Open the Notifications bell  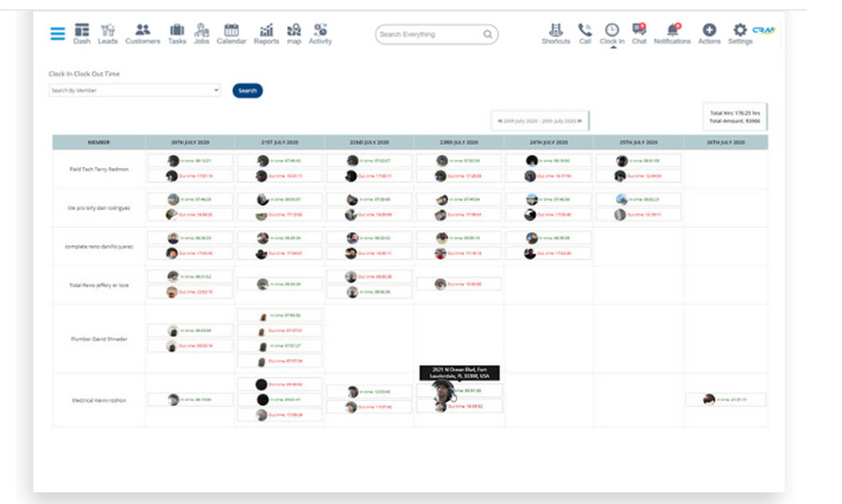672,32
